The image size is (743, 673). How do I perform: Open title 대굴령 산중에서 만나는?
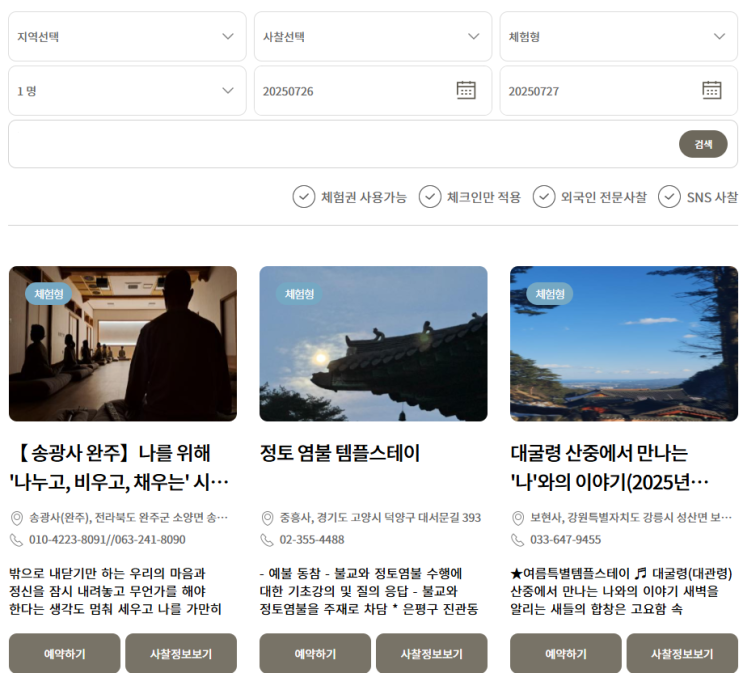610,468
